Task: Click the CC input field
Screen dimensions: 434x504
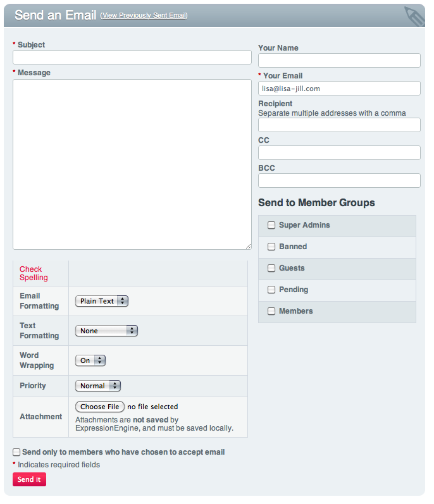Action: click(x=339, y=153)
